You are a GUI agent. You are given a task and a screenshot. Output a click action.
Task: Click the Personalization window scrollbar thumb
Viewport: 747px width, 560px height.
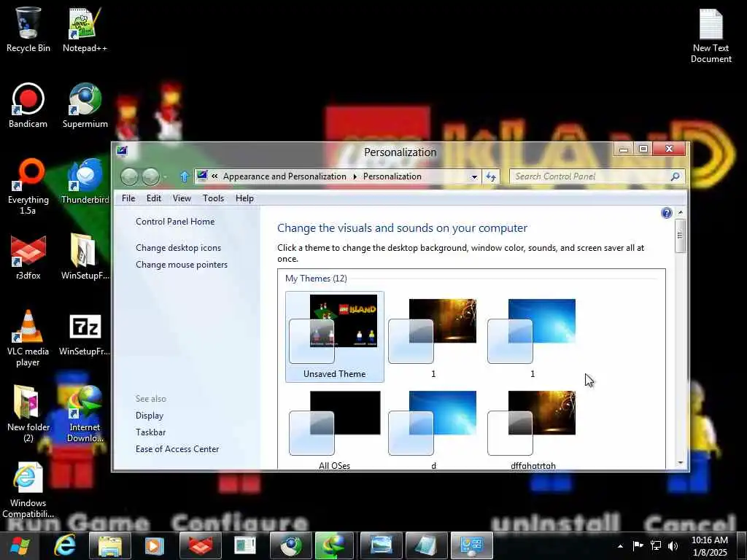681,236
